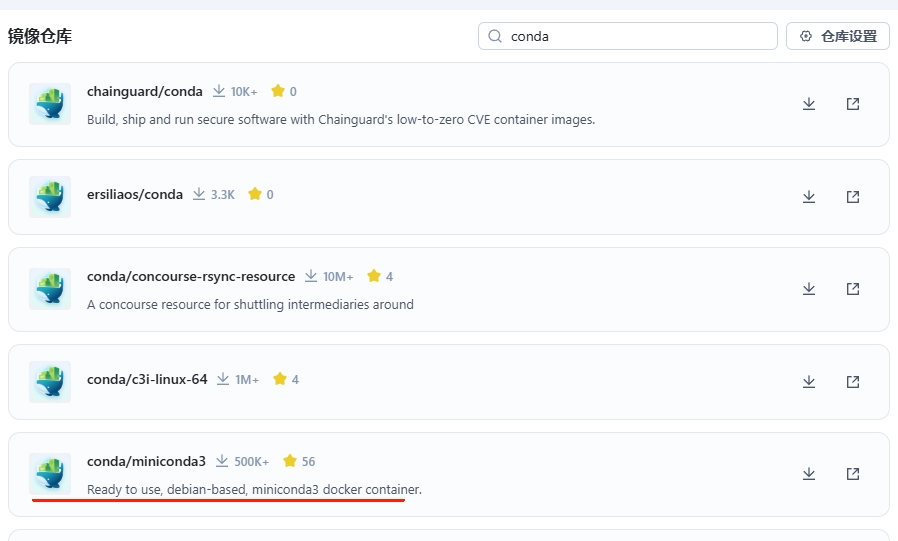
Task: Click the 10M+ download count icon
Action: click(x=311, y=276)
